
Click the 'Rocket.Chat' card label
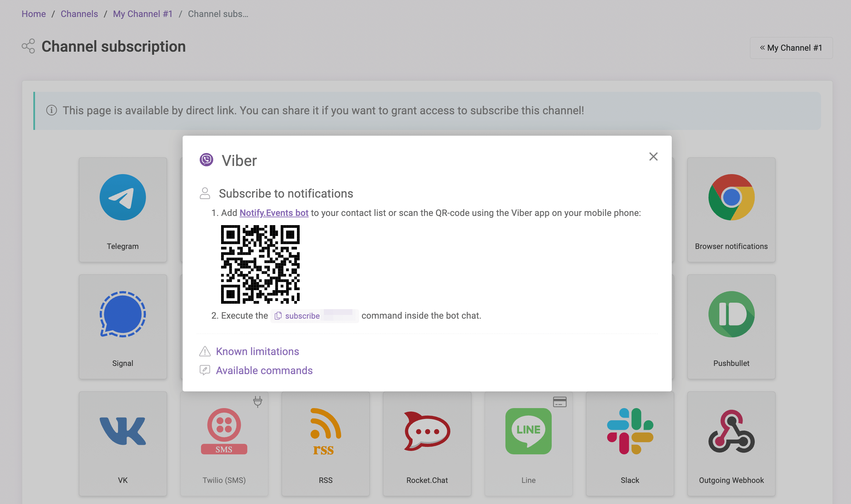[x=427, y=480]
